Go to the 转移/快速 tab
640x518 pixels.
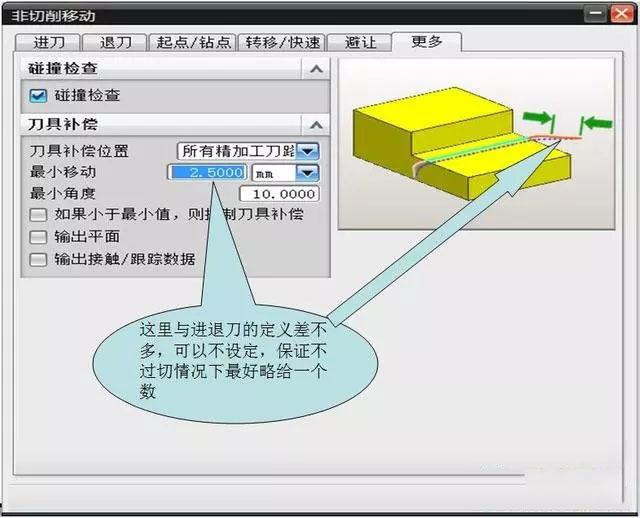pos(283,42)
